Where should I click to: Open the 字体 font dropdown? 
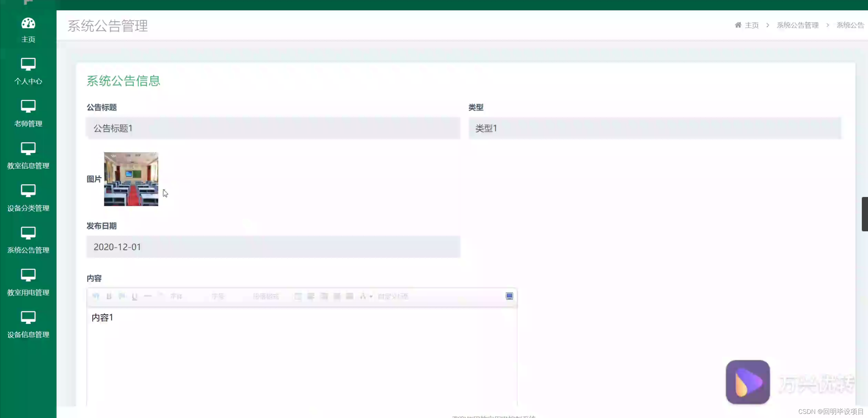click(176, 296)
